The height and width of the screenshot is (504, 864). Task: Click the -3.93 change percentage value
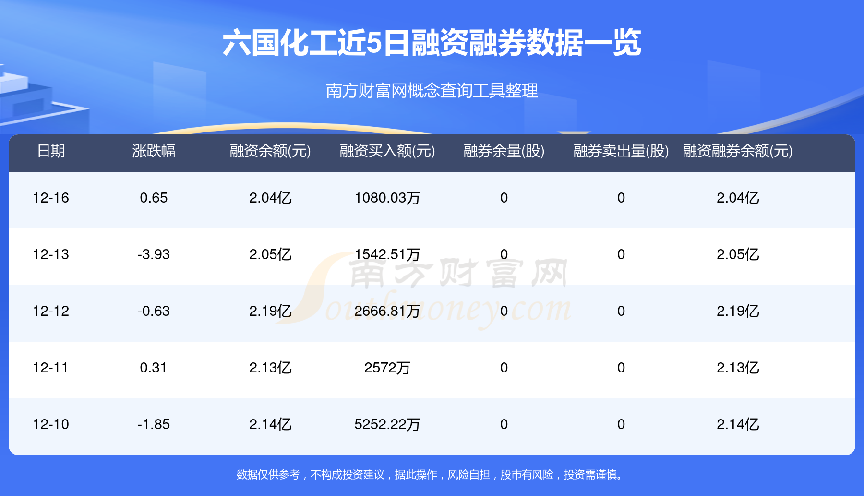[x=154, y=254]
